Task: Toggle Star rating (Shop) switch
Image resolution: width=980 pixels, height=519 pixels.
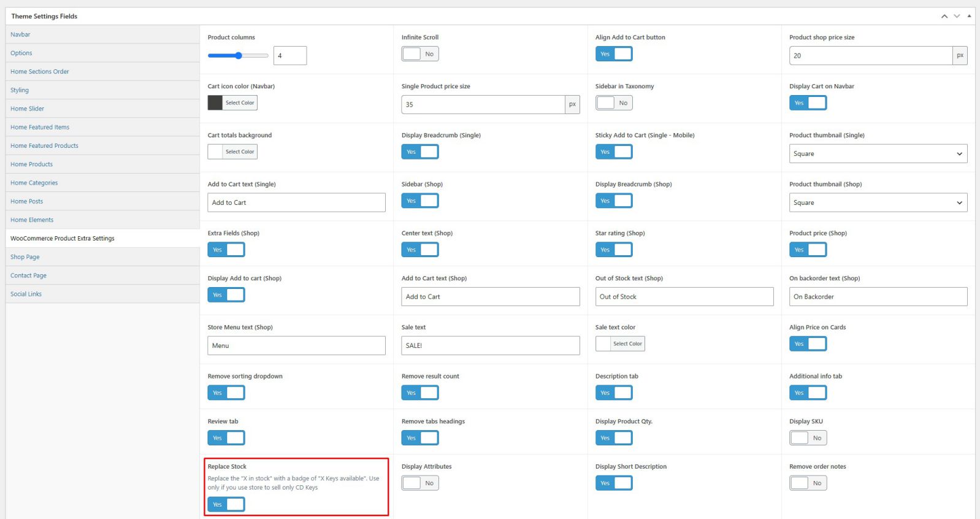Action: (x=614, y=250)
